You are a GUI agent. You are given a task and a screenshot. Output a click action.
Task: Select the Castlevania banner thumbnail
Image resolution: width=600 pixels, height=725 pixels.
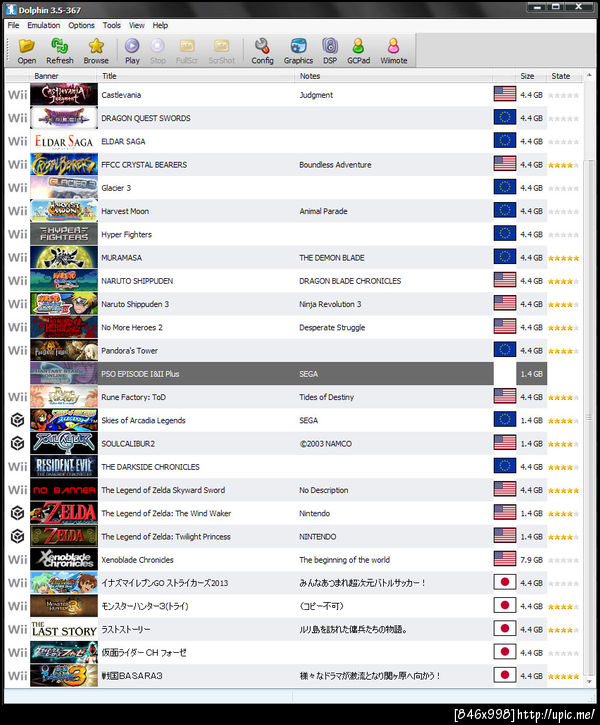tap(64, 95)
